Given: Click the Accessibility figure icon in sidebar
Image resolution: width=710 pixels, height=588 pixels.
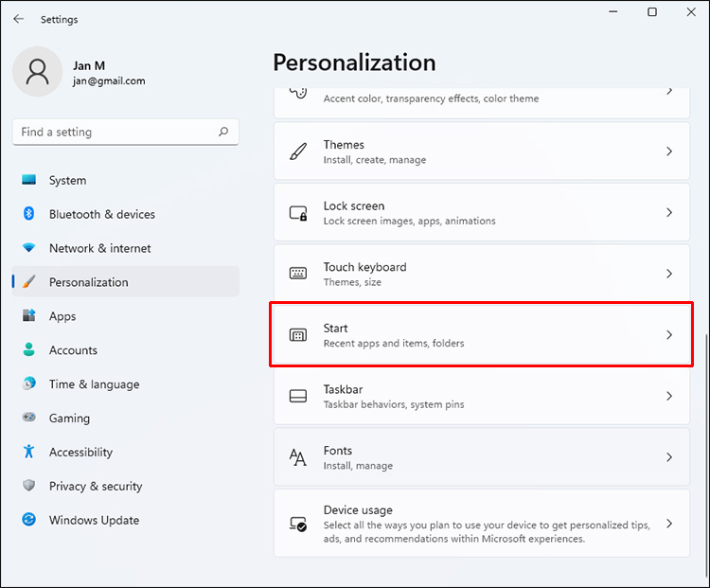Looking at the screenshot, I should click(x=29, y=452).
